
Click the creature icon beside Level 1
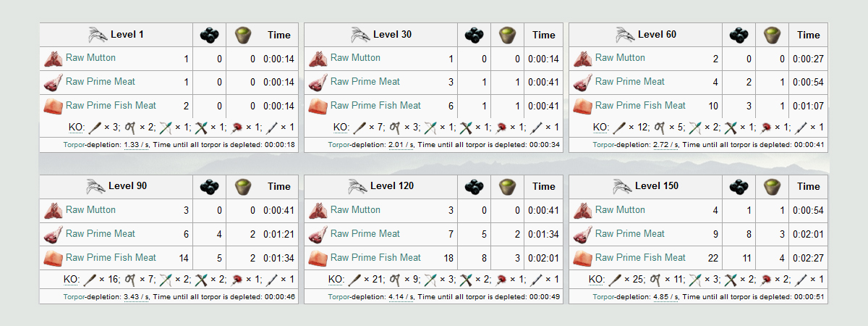98,35
